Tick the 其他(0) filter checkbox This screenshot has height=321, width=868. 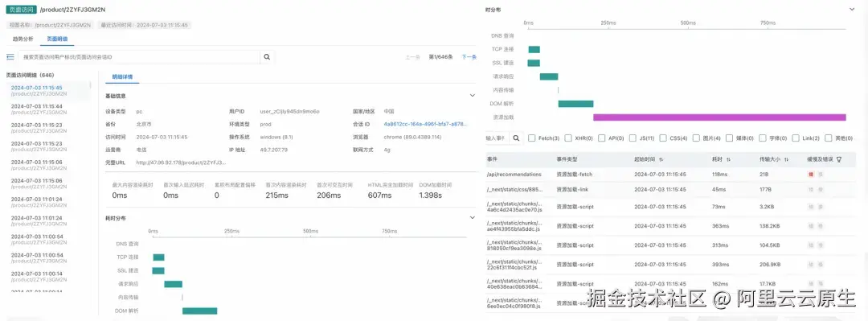[x=828, y=138]
